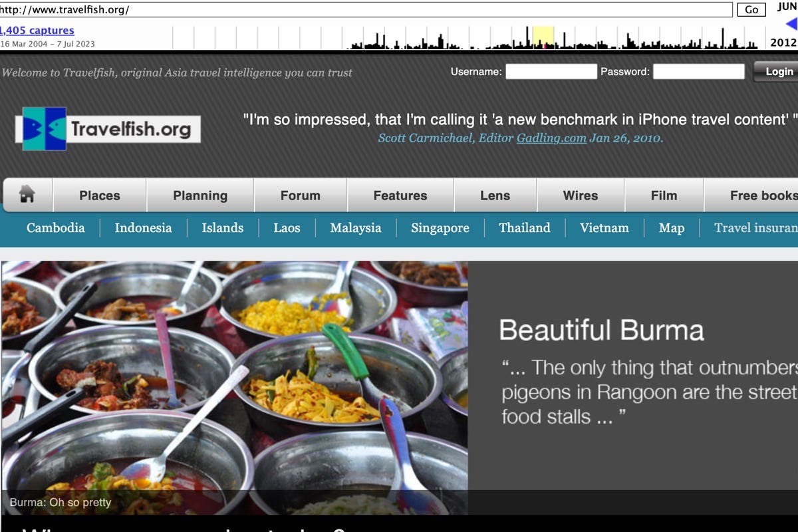Open the Places menu tab
The width and height of the screenshot is (798, 532).
(x=100, y=196)
